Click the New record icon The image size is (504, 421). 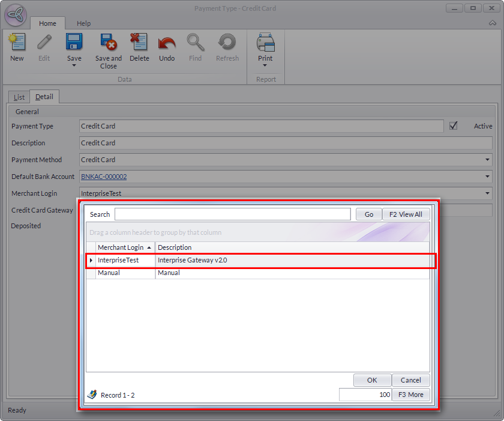pyautogui.click(x=17, y=43)
